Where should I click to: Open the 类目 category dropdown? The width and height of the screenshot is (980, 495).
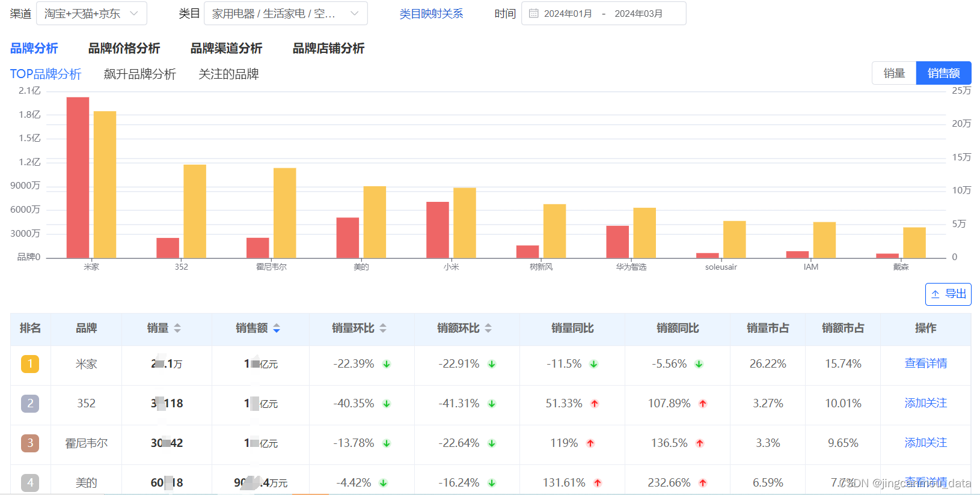(x=286, y=13)
